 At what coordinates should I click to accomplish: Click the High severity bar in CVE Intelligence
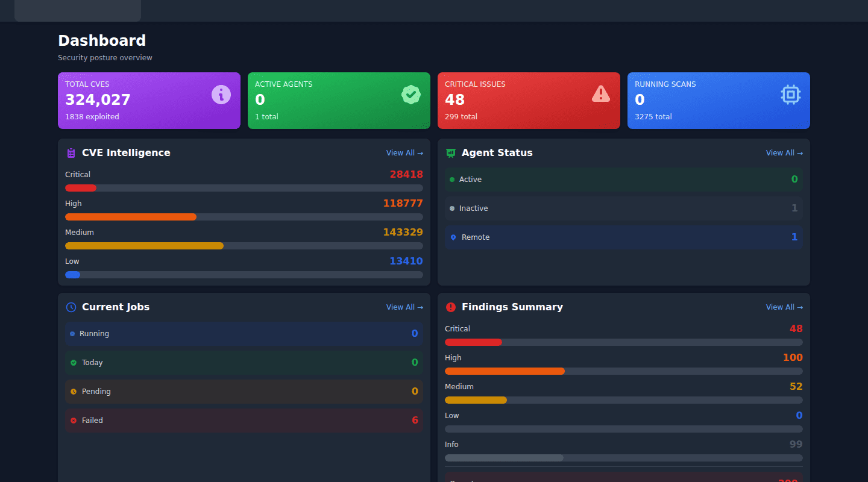244,217
